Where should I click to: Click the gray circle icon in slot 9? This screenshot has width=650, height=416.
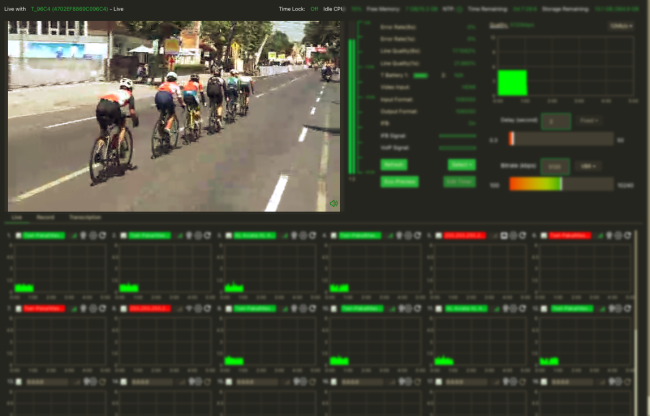pos(303,308)
